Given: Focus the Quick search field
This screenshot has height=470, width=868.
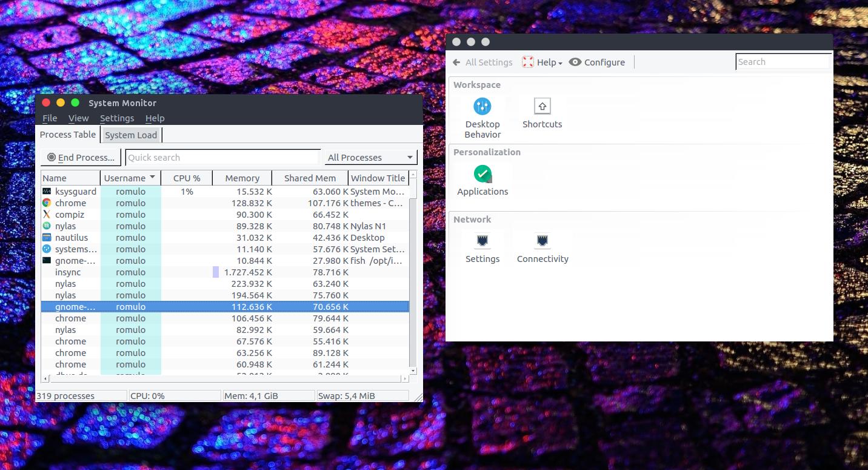Looking at the screenshot, I should [222, 158].
